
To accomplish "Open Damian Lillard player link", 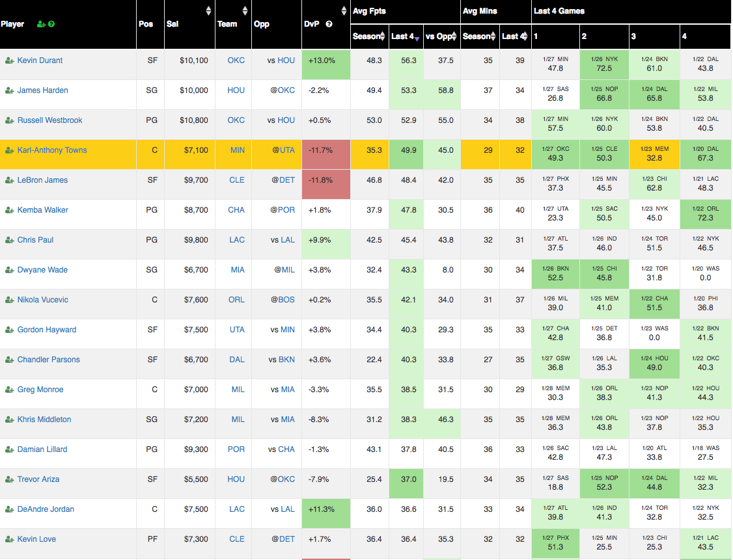I will click(x=42, y=449).
